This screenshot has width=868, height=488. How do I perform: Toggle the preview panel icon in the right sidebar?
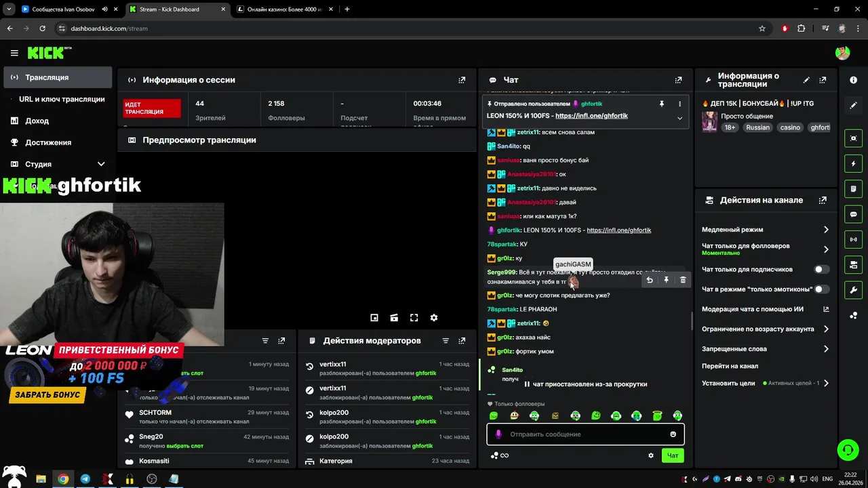853,138
